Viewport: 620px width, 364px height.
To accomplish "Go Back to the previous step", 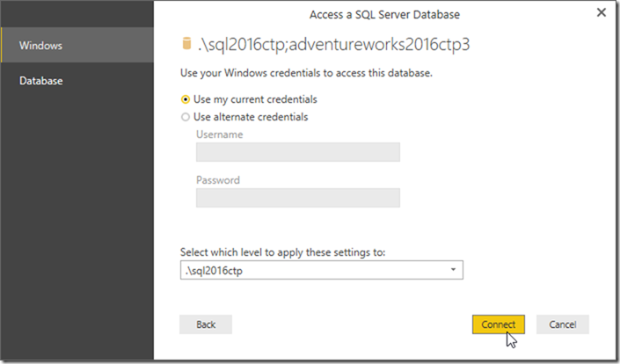I will [206, 324].
